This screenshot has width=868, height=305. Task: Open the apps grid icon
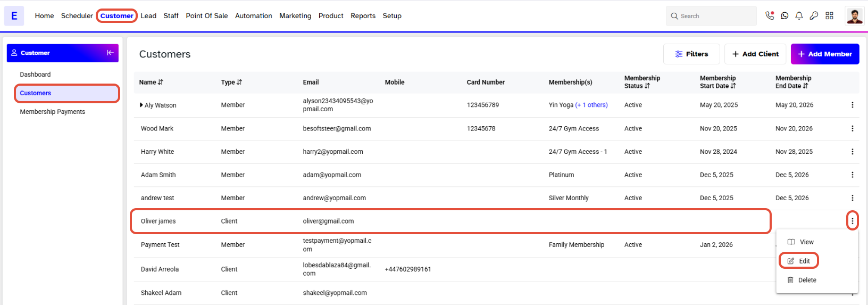pos(829,16)
